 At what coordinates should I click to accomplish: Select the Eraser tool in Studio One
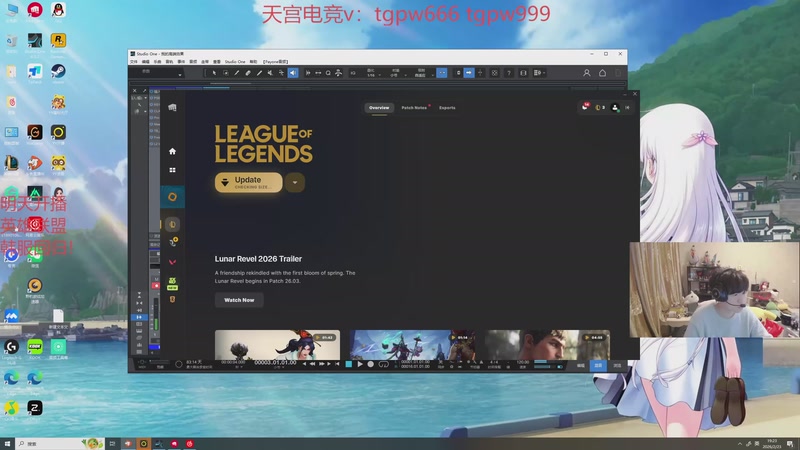click(248, 73)
